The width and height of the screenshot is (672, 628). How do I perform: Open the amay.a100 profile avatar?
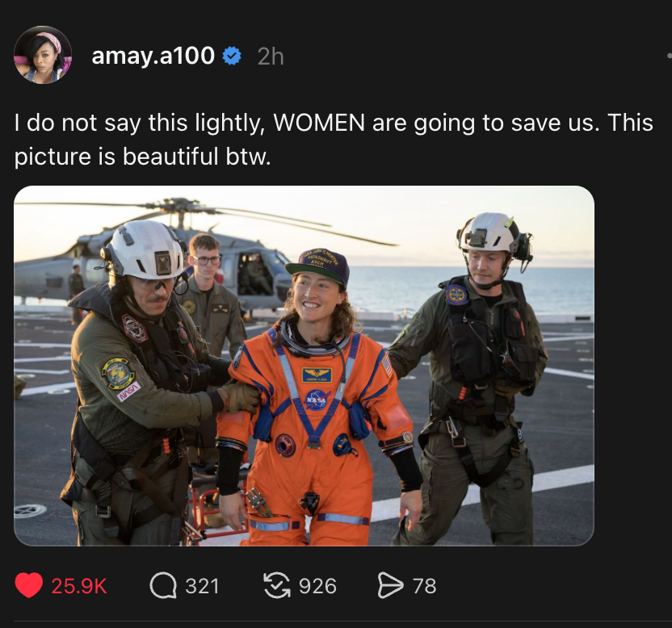(x=43, y=55)
